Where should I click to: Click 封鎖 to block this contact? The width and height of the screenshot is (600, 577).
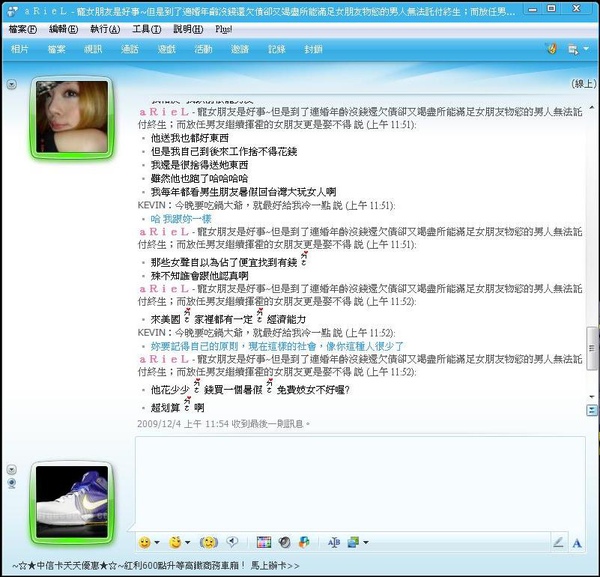tap(313, 49)
